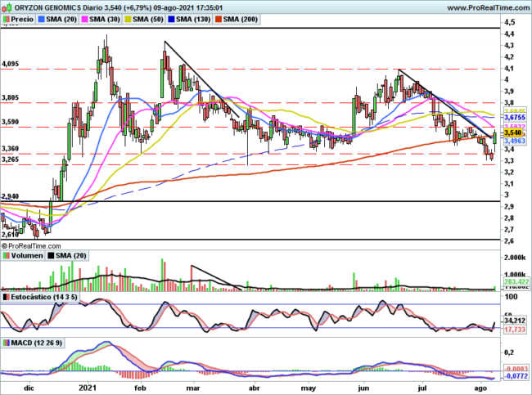Click the yellow SMA (50) swatch
The width and height of the screenshot is (532, 395).
[128, 20]
